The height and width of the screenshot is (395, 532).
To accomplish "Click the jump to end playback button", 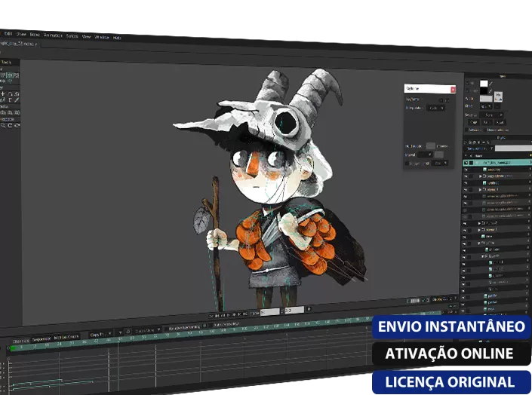I will click(x=245, y=314).
